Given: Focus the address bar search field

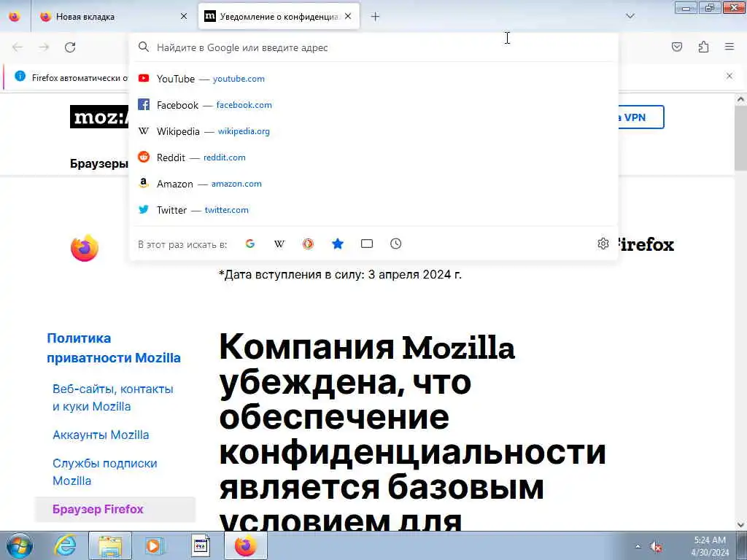Looking at the screenshot, I should click(x=373, y=47).
